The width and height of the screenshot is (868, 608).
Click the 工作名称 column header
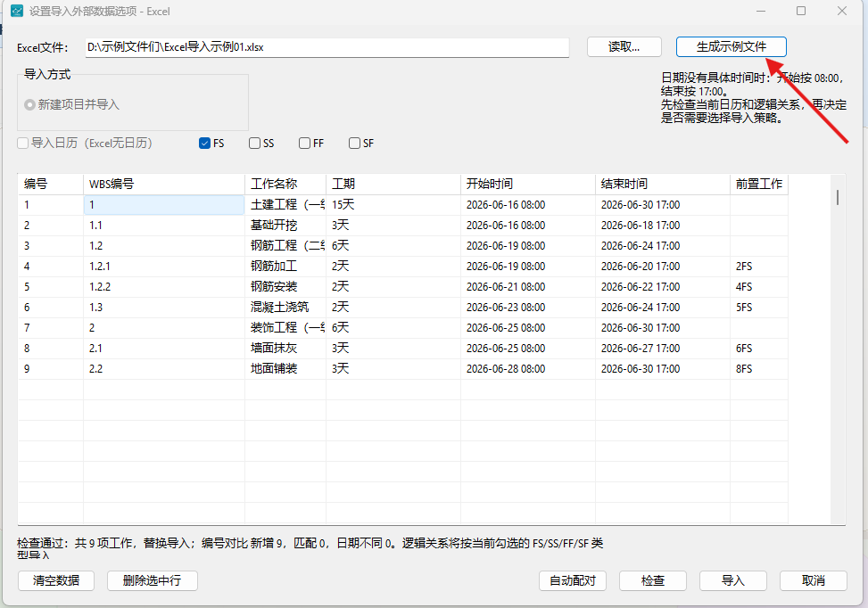(285, 185)
